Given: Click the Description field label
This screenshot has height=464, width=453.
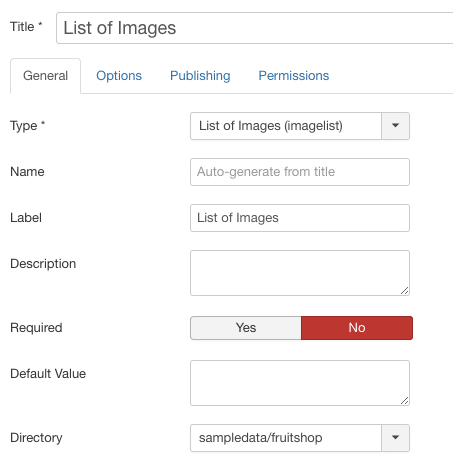Looking at the screenshot, I should (43, 264).
